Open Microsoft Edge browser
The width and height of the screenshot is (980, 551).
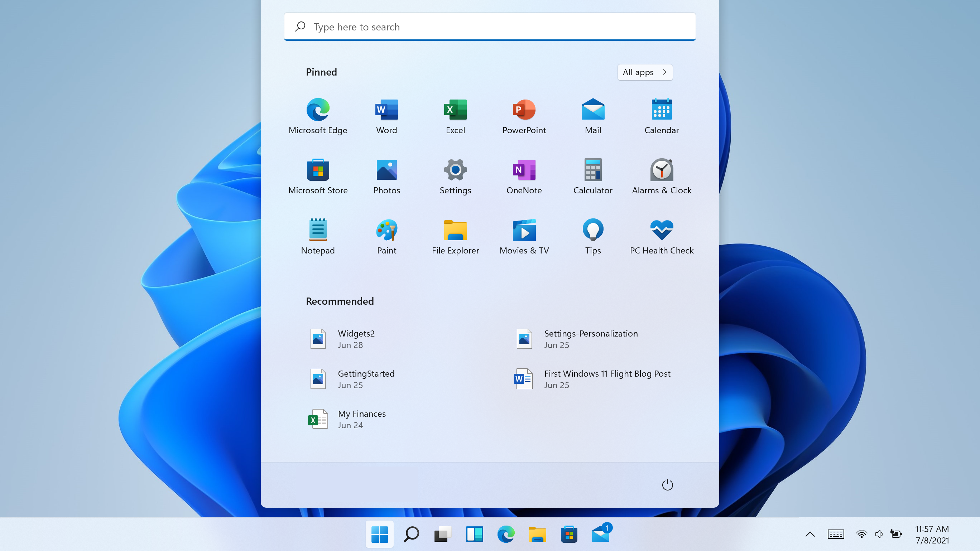pyautogui.click(x=318, y=110)
